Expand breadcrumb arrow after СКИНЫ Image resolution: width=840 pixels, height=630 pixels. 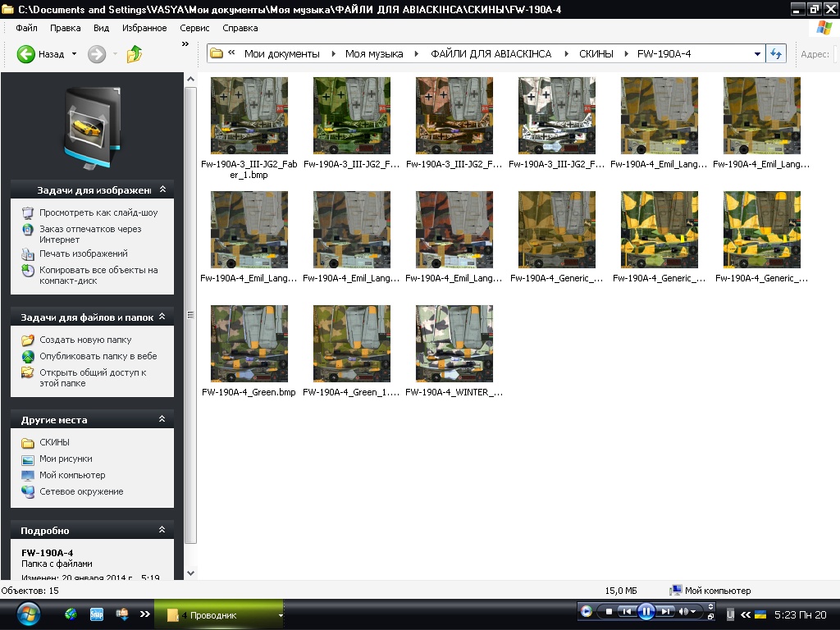coord(626,54)
